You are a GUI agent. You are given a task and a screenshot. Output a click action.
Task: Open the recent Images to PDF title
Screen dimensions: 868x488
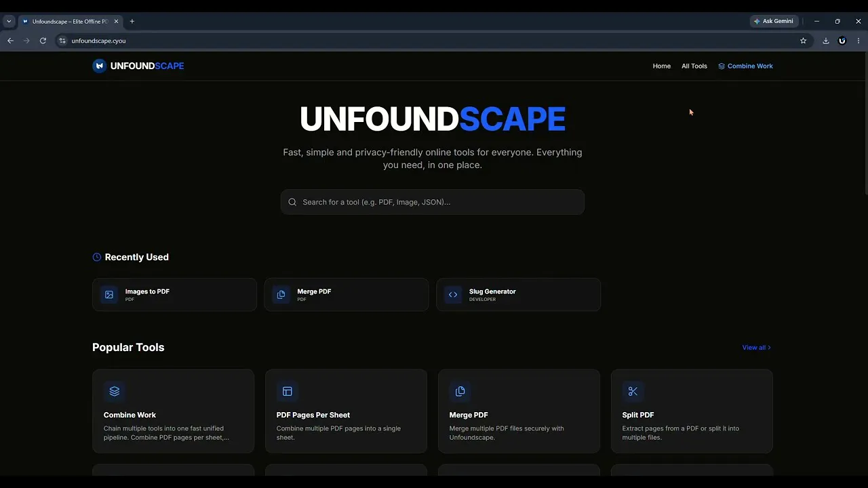coord(147,291)
